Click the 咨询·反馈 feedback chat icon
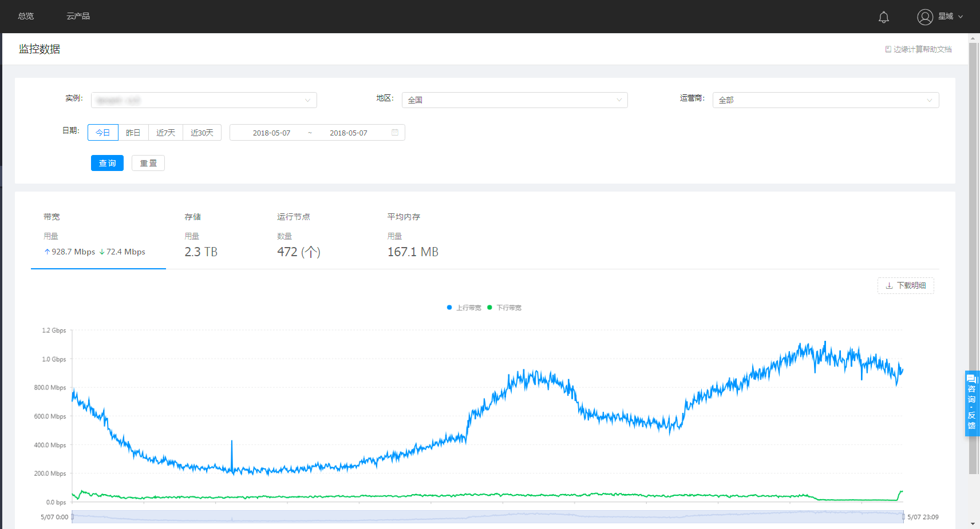Viewport: 980px width, 529px height. (x=971, y=403)
